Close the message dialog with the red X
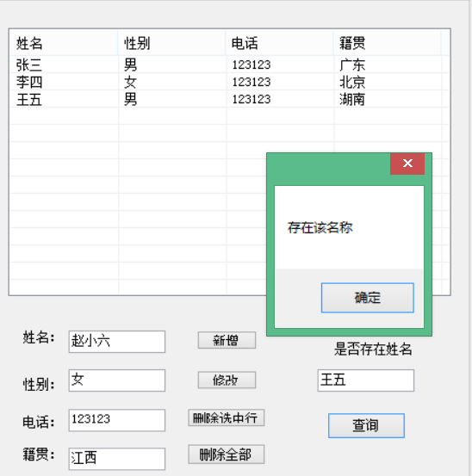 click(x=407, y=164)
